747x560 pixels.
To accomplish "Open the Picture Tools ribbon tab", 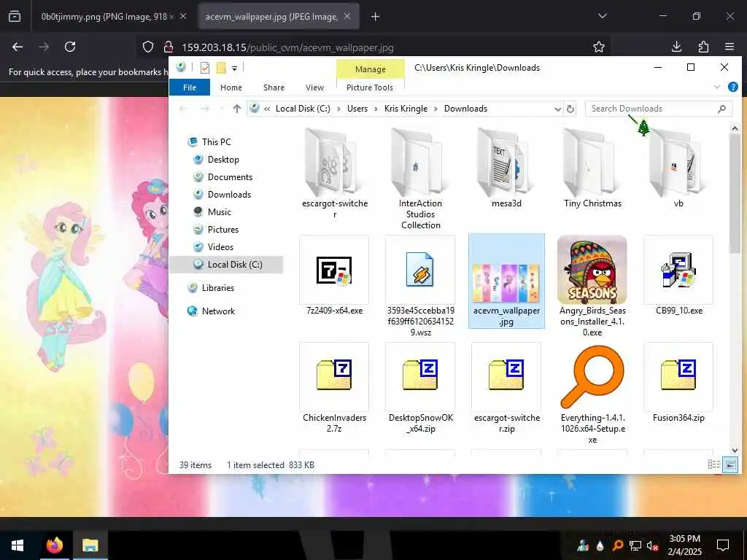I will [370, 87].
